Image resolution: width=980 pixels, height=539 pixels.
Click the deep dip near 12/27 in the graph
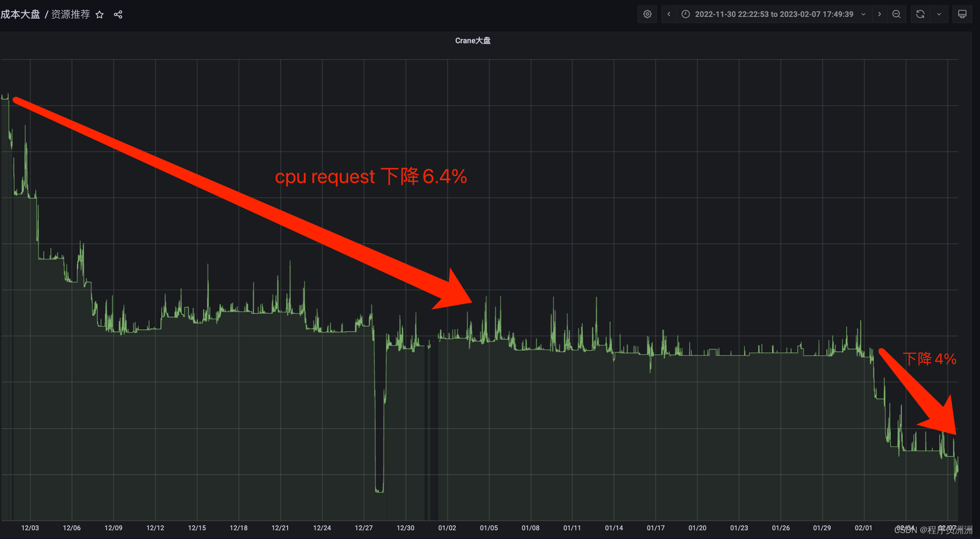[379, 490]
